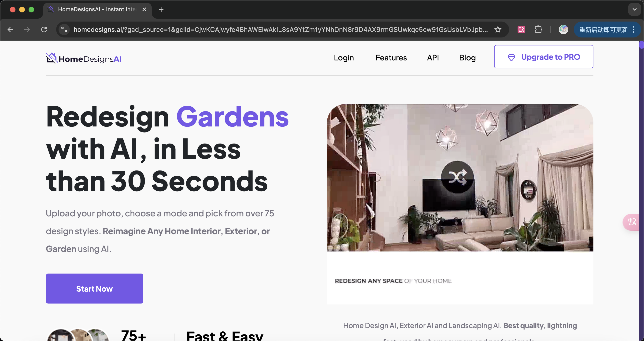Click the API navigation link
Screen dimensions: 644x341
pyautogui.click(x=433, y=57)
